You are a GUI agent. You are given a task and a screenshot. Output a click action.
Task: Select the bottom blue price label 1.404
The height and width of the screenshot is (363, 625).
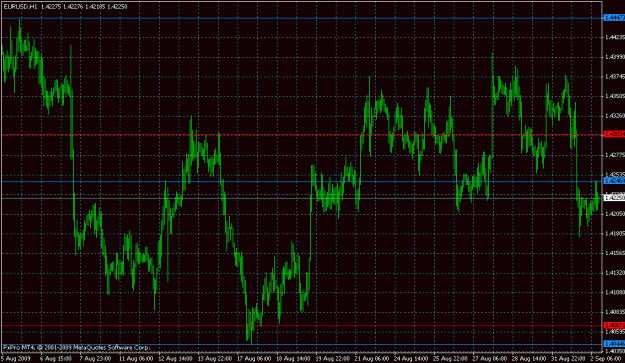tap(614, 344)
